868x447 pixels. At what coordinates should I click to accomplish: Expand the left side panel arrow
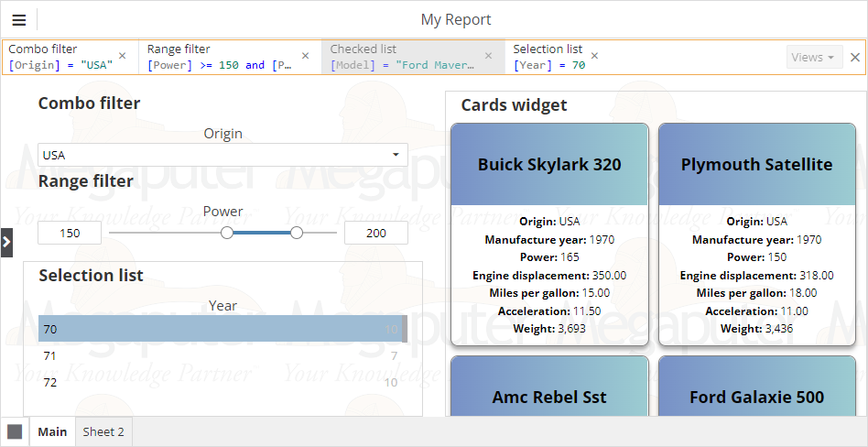(6, 243)
